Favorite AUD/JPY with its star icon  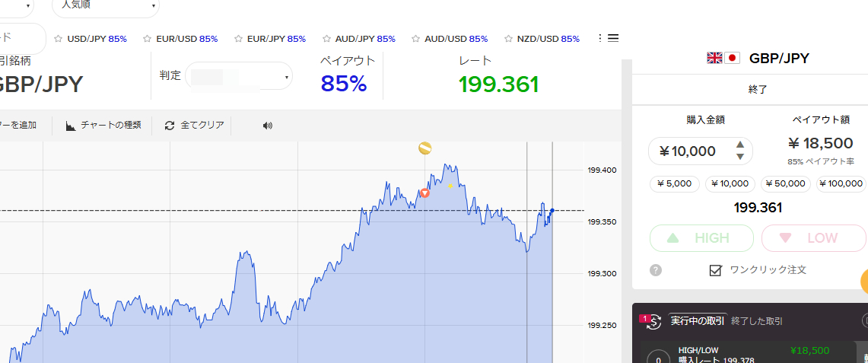[x=326, y=39]
